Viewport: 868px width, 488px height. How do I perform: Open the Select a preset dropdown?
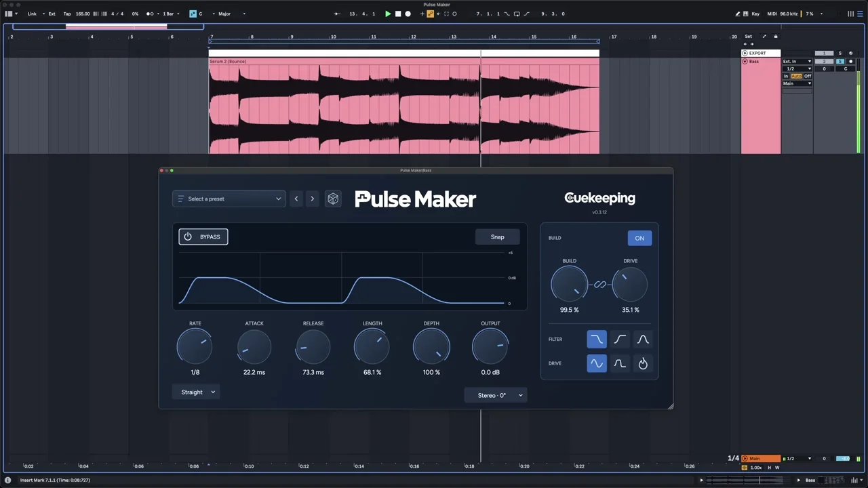tap(229, 199)
